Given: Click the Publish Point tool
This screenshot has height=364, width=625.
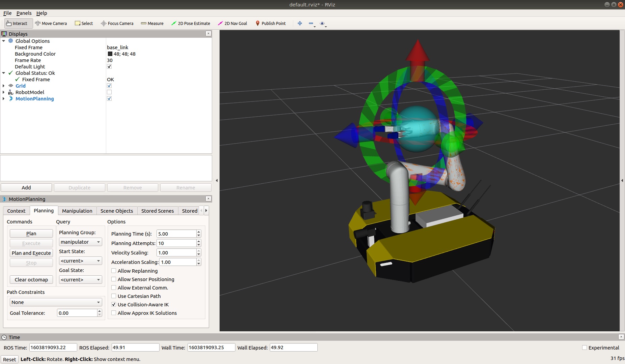Looking at the screenshot, I should [x=271, y=23].
